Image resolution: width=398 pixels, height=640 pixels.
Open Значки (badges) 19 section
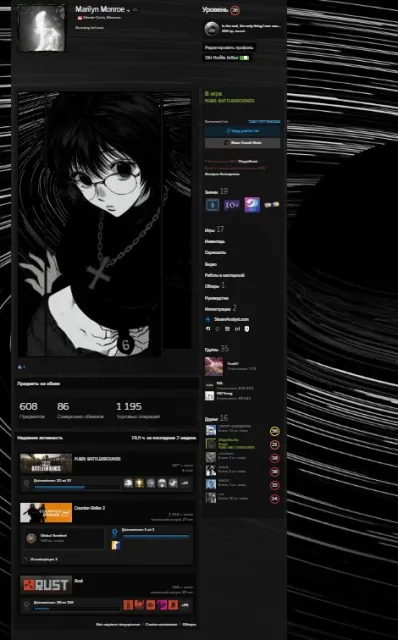point(216,191)
